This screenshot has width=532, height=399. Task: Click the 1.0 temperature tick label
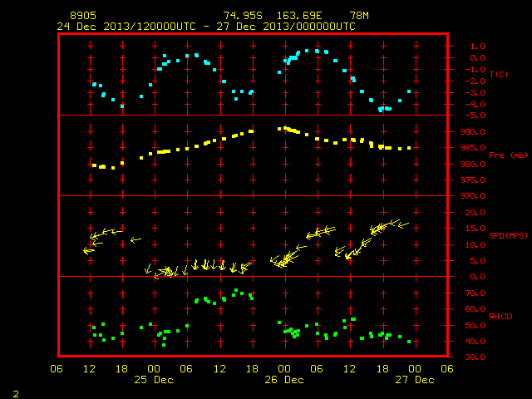click(x=477, y=47)
